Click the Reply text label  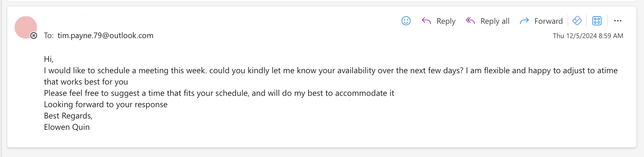click(446, 21)
